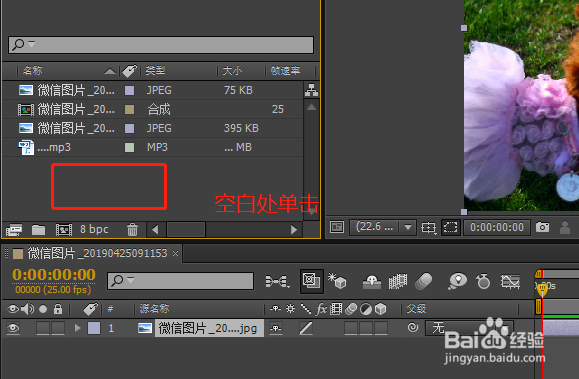Toggle auto-keyframe stopwatch icon
Screen dimensions: 579x379
click(483, 281)
